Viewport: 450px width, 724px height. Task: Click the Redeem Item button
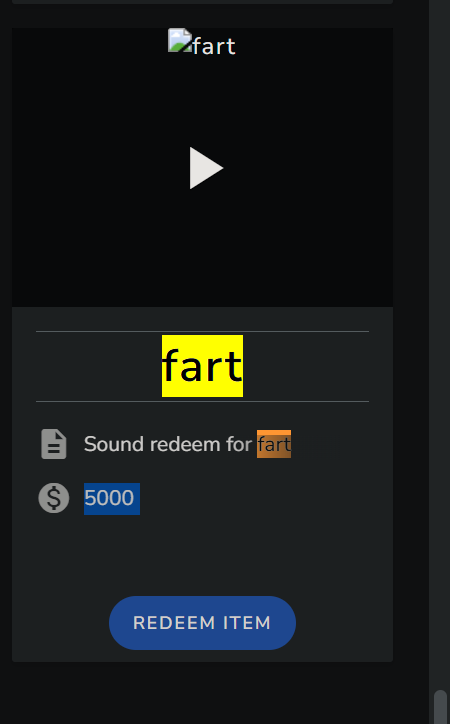pos(202,623)
